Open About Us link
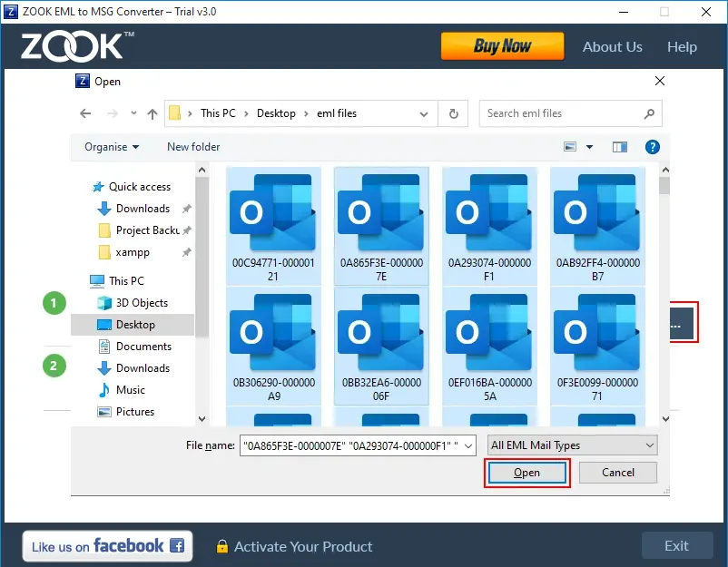The image size is (728, 567). (613, 47)
